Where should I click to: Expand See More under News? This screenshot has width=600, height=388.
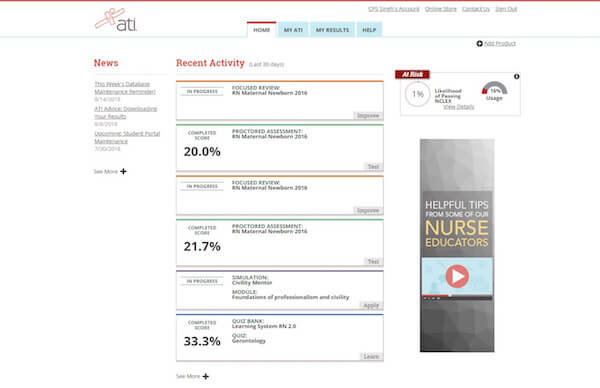pyautogui.click(x=110, y=171)
